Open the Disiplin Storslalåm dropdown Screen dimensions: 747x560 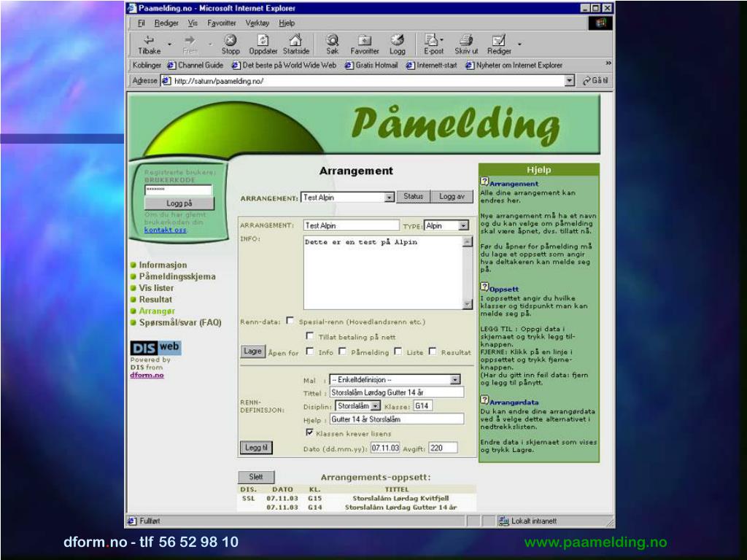(376, 405)
